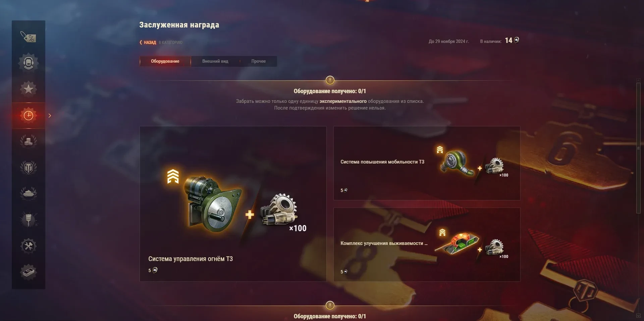644x321 pixels.
Task: Select the star badge sidebar icon
Action: click(x=29, y=89)
